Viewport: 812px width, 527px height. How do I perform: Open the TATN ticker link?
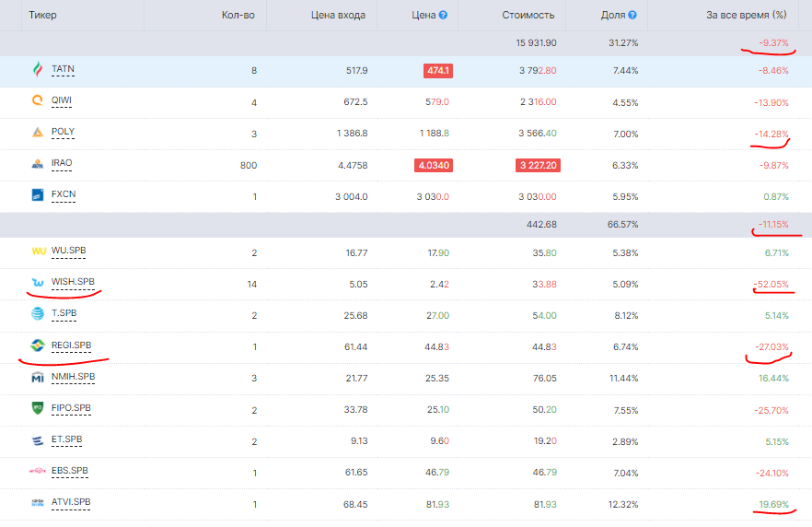coord(63,69)
